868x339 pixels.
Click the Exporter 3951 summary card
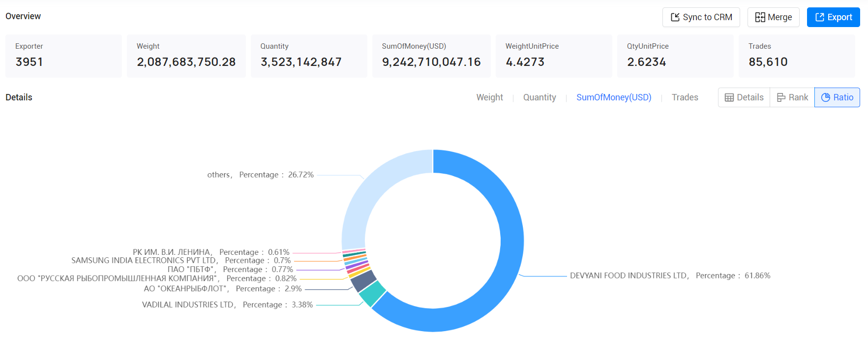point(63,56)
